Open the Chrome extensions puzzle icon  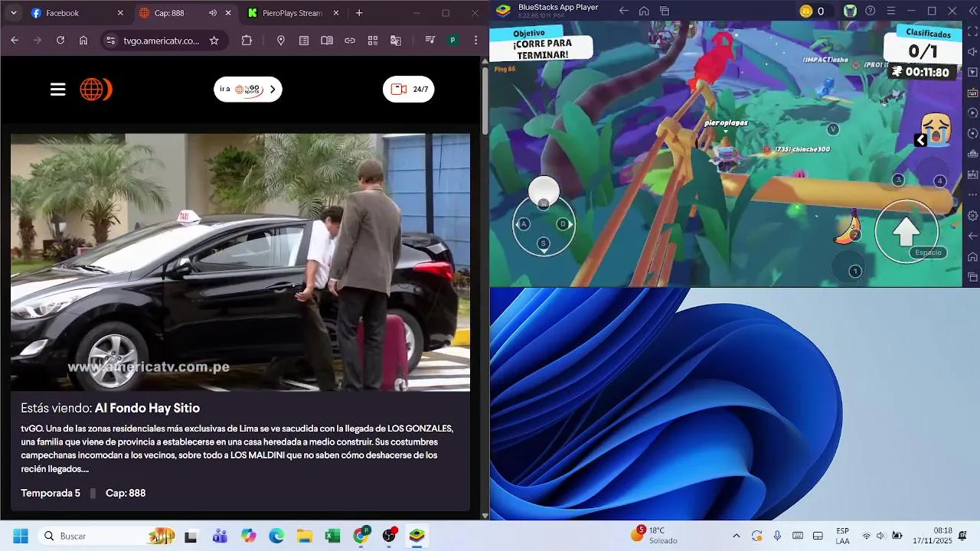point(247,41)
